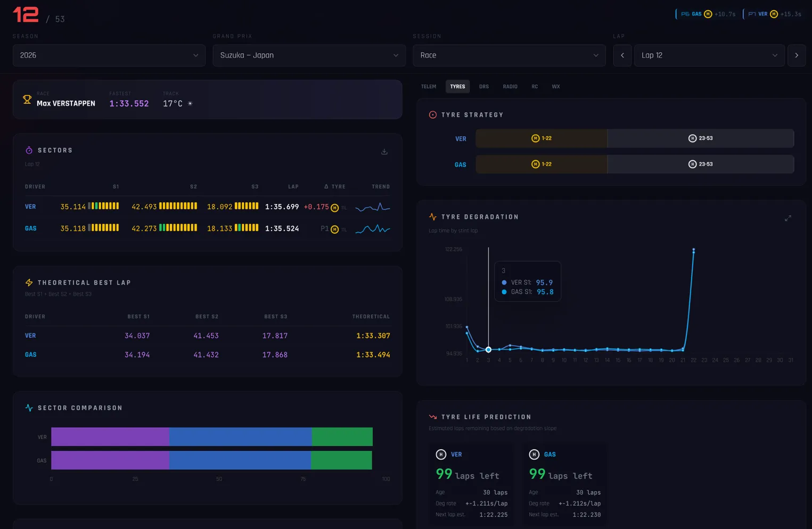Viewport: 812px width, 529px height.
Task: Click the lap counter 12 / 53
Action: (x=39, y=15)
